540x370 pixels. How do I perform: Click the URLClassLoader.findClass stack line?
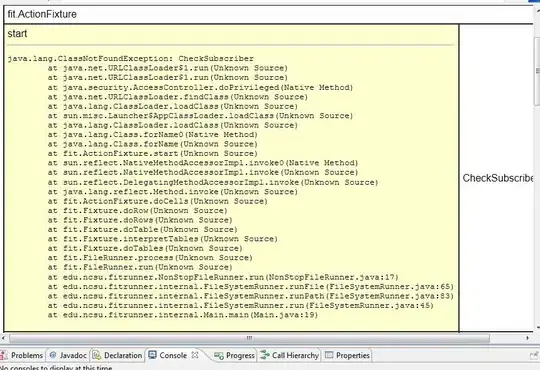pyautogui.click(x=178, y=97)
